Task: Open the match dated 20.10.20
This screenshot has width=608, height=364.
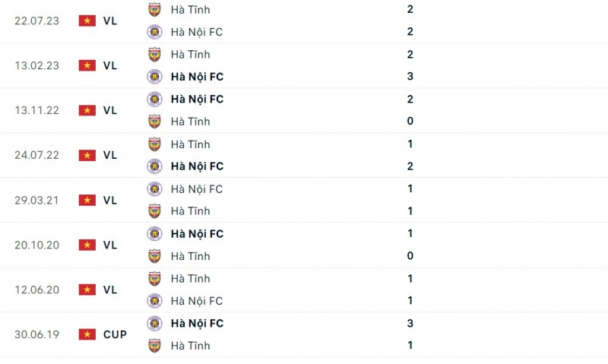Action: pos(35,245)
